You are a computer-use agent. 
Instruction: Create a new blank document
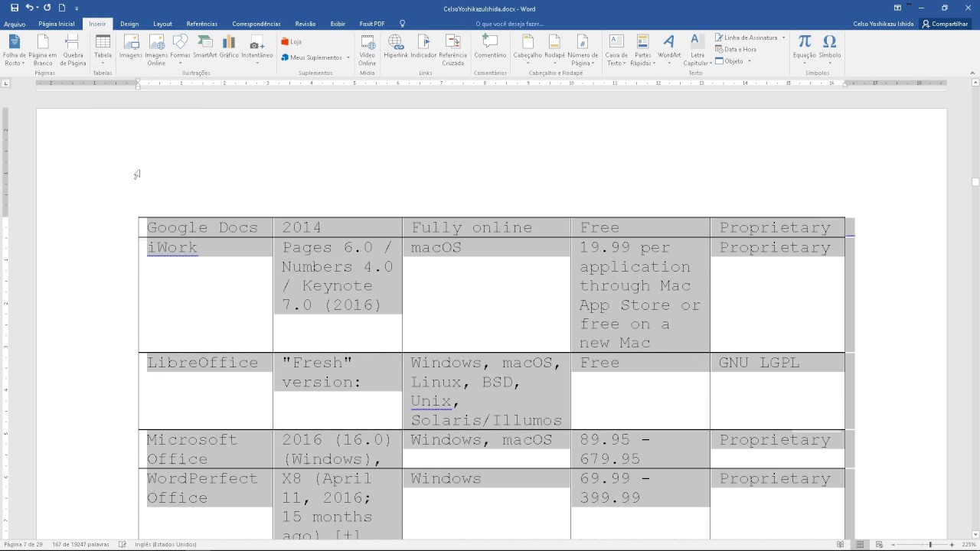[62, 8]
